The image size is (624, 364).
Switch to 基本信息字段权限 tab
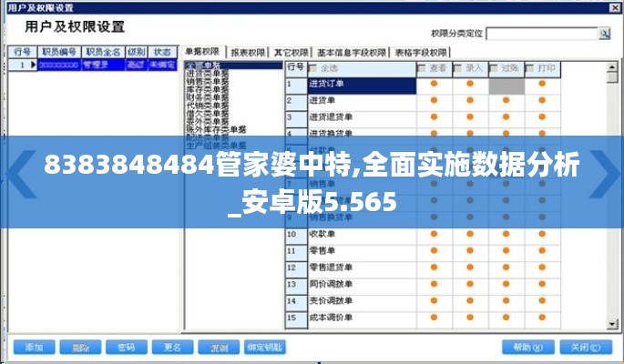(352, 53)
